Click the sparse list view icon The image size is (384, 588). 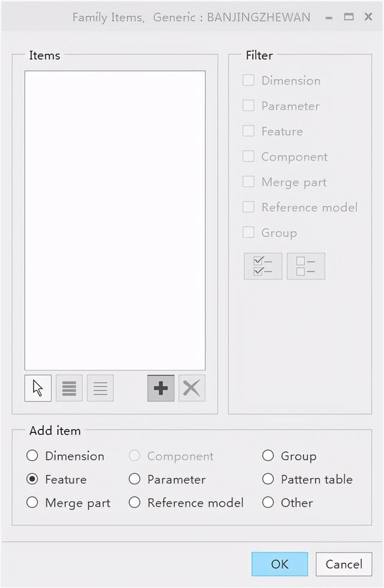click(100, 388)
